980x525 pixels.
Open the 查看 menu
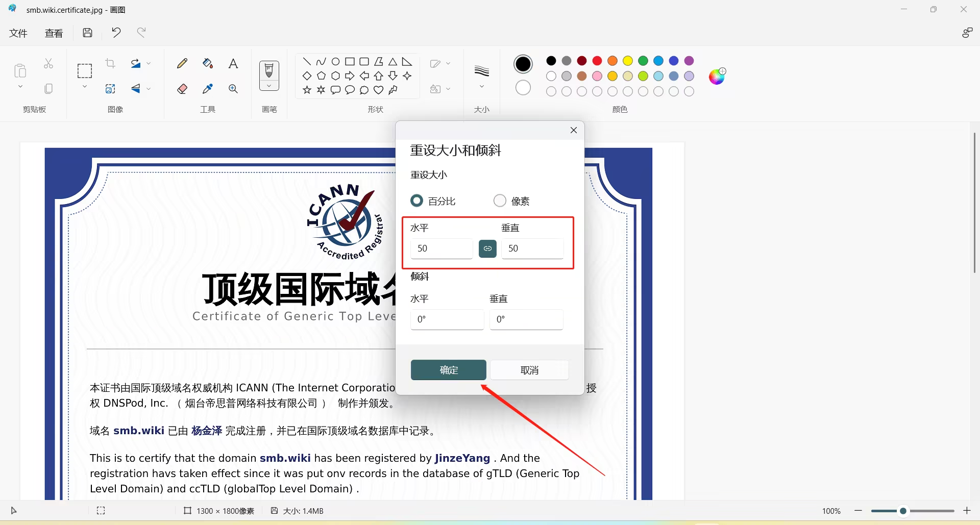pyautogui.click(x=54, y=33)
